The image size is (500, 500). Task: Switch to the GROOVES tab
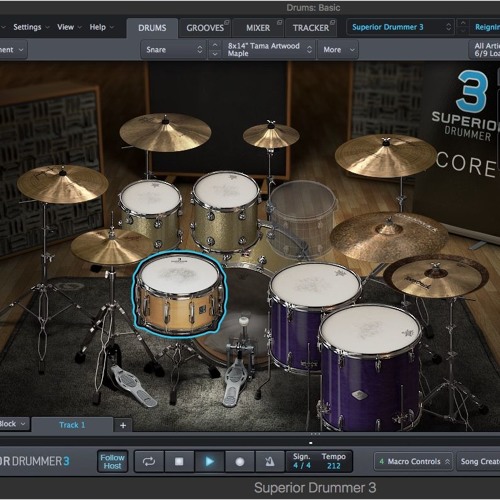click(205, 28)
